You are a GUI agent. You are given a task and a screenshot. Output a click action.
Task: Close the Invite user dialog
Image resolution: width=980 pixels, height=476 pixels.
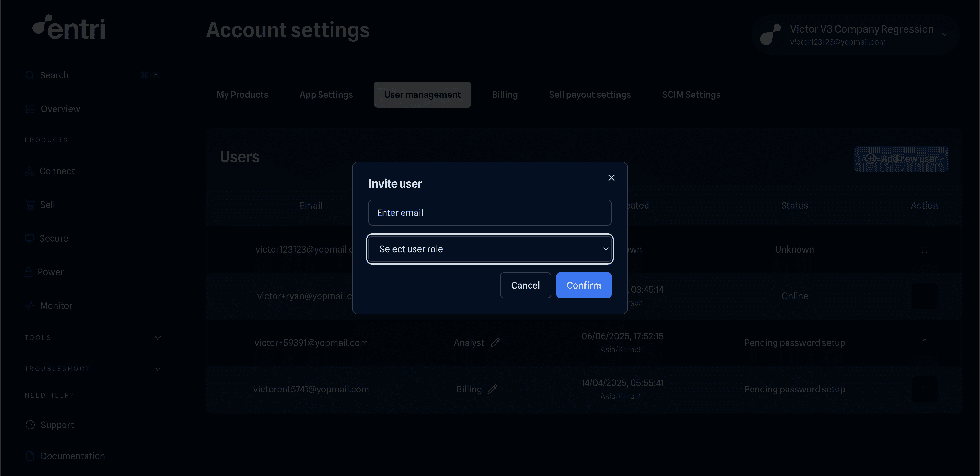pyautogui.click(x=611, y=178)
